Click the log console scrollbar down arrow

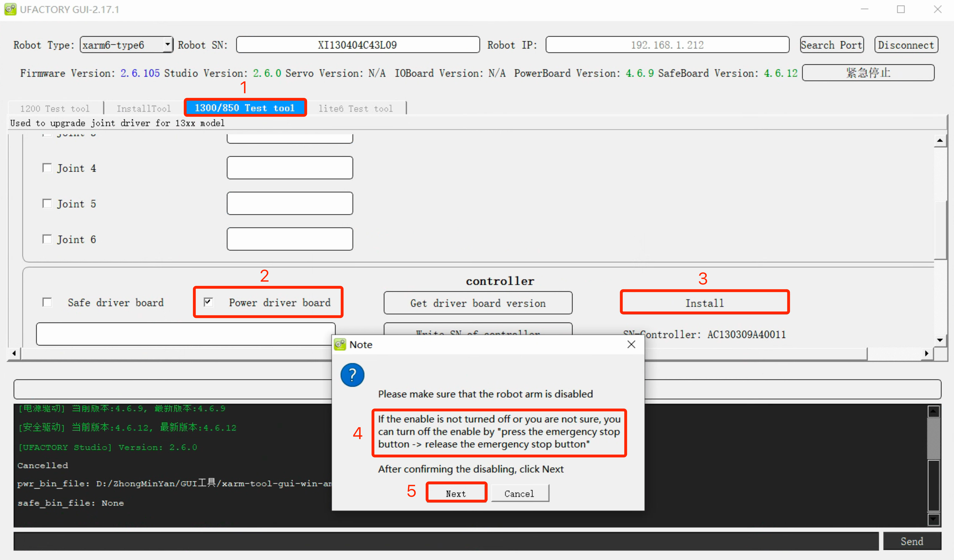point(934,519)
